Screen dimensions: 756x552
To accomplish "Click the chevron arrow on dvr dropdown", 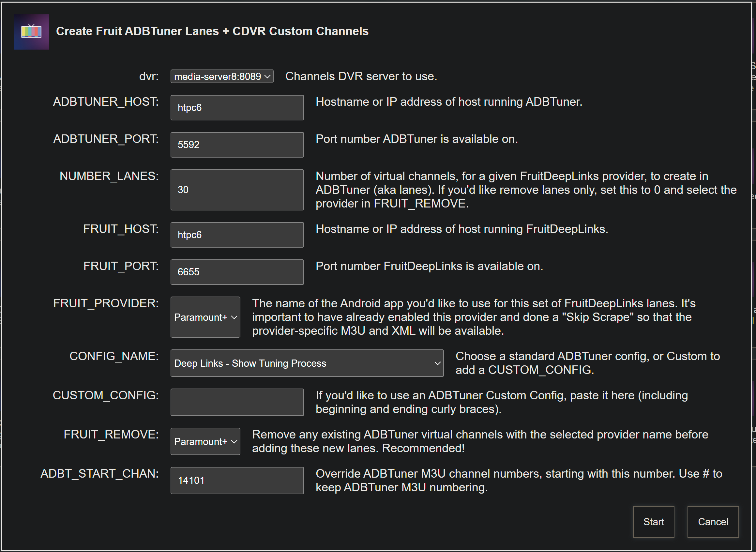I will point(267,77).
